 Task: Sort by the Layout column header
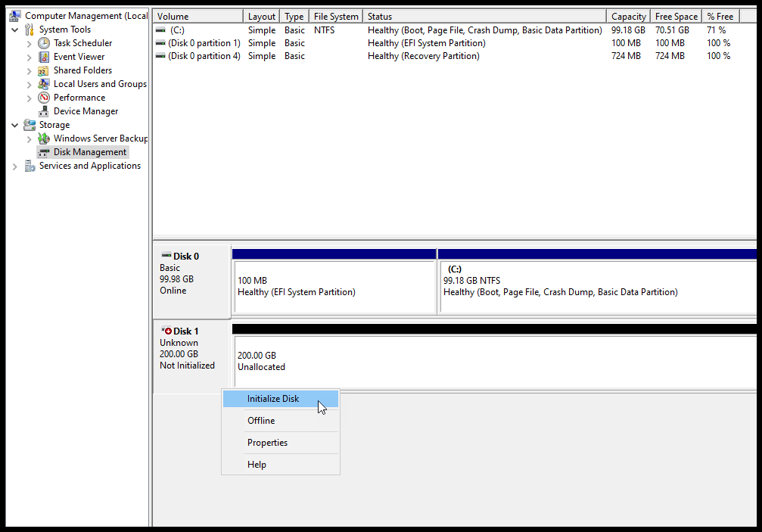262,17
